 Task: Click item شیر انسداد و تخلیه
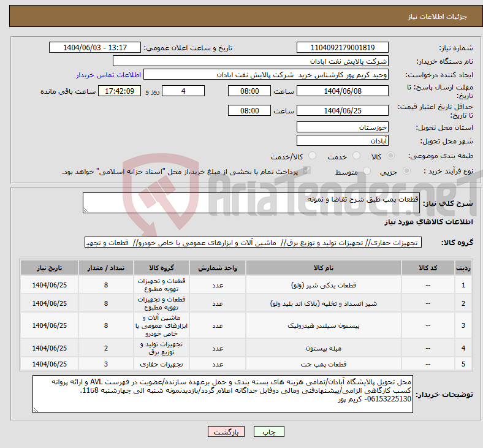(324, 303)
